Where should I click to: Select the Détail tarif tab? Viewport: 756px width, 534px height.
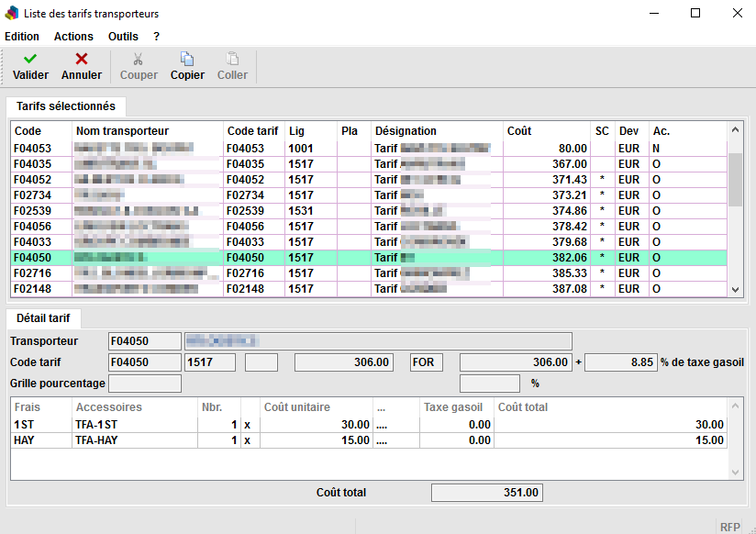(44, 318)
